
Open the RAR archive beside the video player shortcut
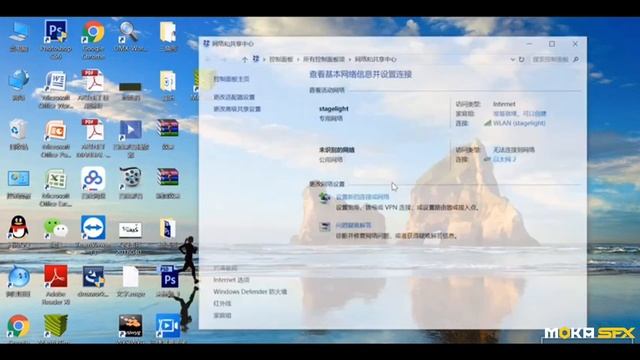(168, 129)
